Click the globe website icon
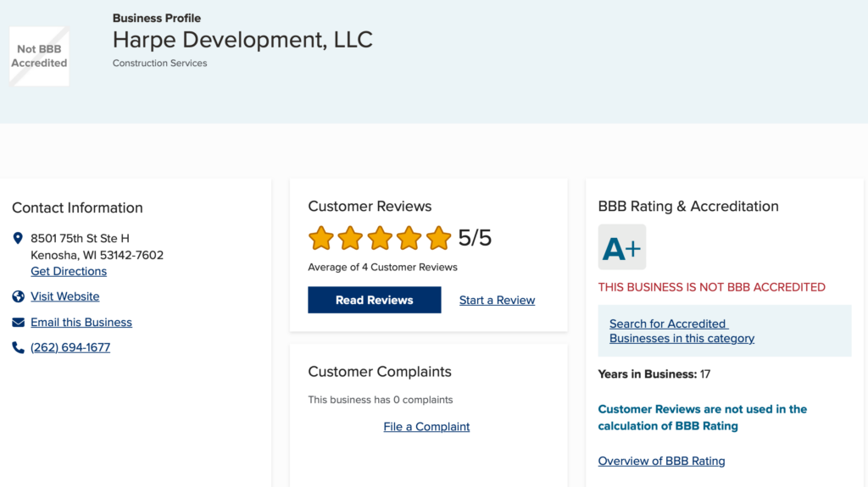The height and width of the screenshot is (487, 868). pyautogui.click(x=19, y=296)
